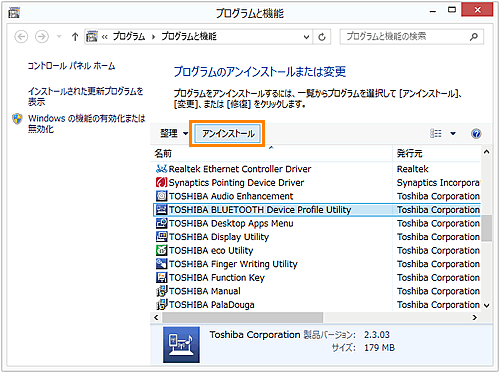Click the TOSHIBA BLUETOOTH Device Profile icon
Screen dimensions: 500x373
pos(161,210)
